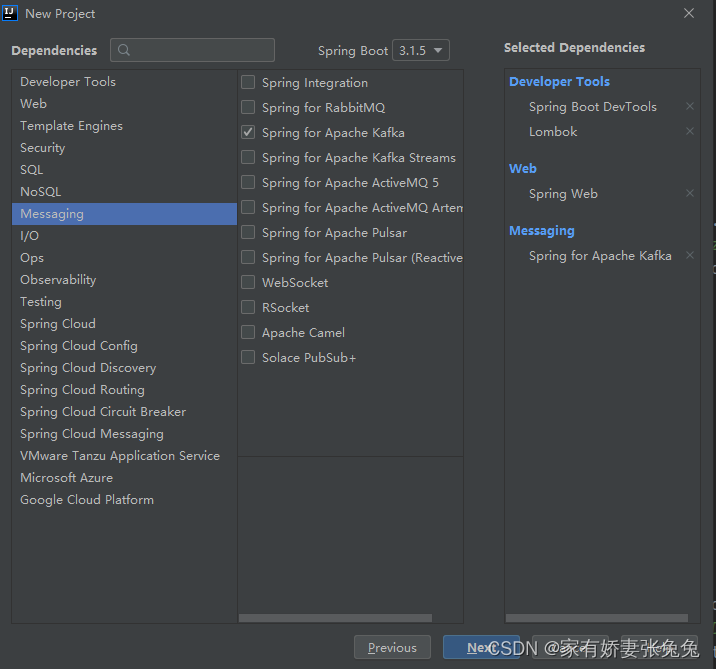Enable Solace PubSub+ checkbox
This screenshot has width=716, height=669.
tap(248, 357)
